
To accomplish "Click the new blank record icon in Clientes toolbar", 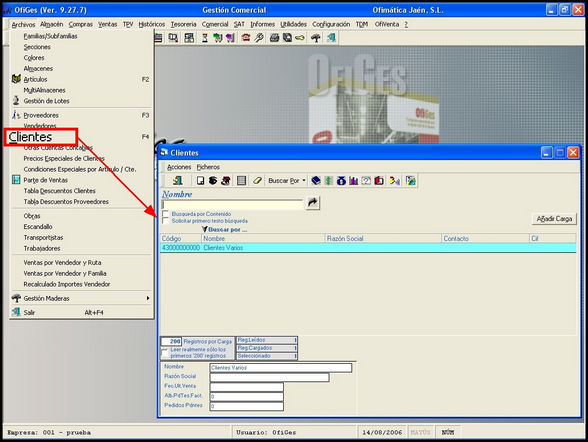I will click(x=201, y=181).
